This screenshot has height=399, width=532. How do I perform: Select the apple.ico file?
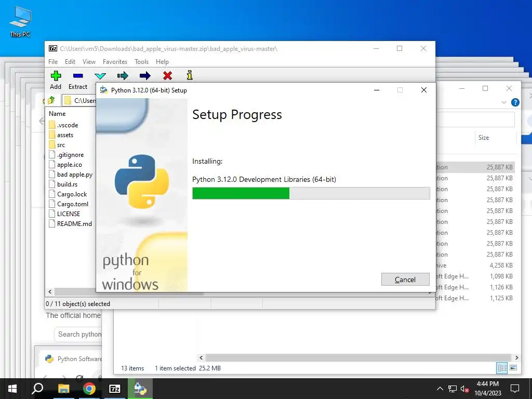click(x=65, y=165)
